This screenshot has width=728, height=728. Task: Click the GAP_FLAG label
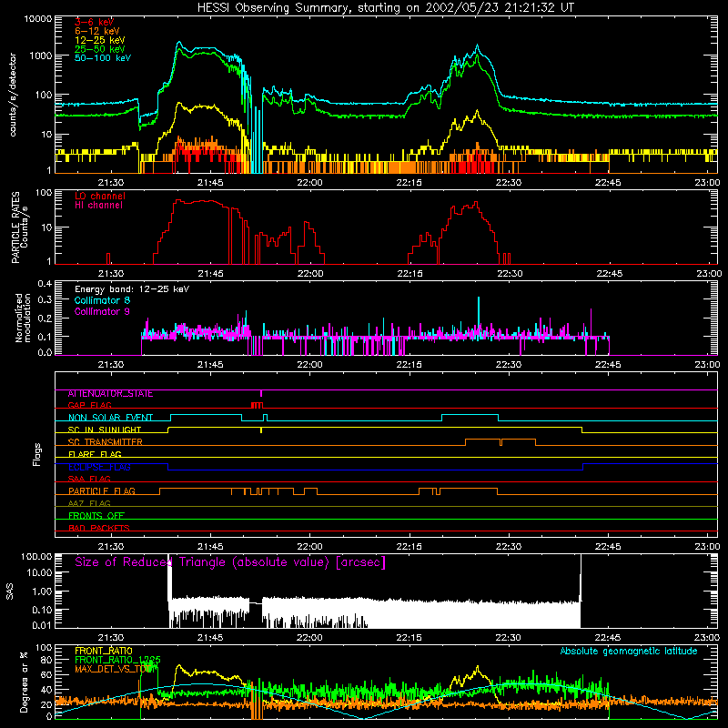coord(89,405)
